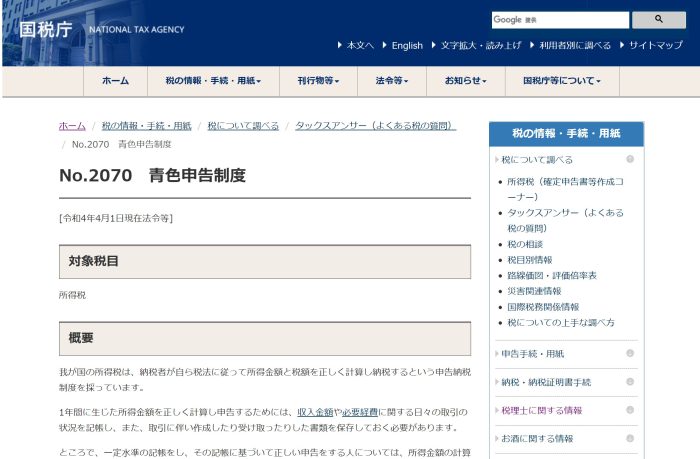Go to ホーム in breadcrumb
Image resolution: width=700 pixels, height=459 pixels.
72,126
